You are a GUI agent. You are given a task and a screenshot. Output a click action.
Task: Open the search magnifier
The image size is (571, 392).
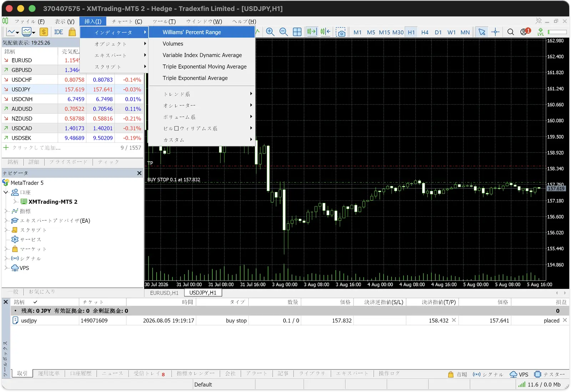click(511, 32)
